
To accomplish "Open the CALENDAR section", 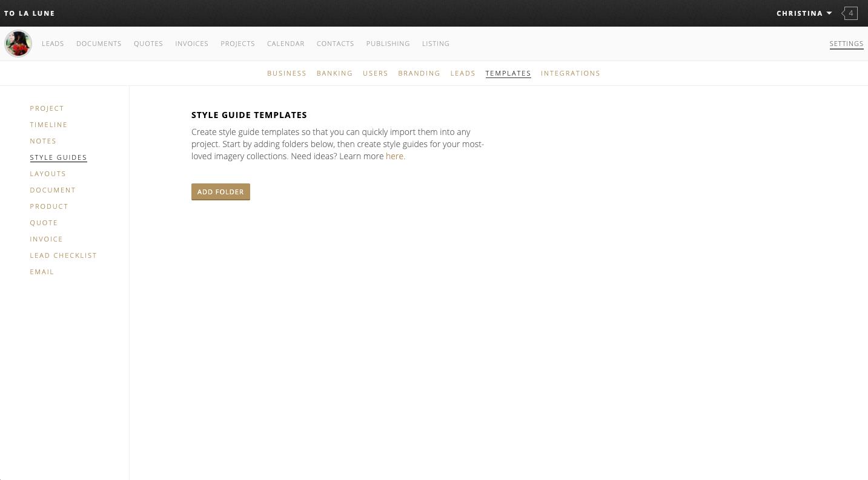I will [x=285, y=43].
